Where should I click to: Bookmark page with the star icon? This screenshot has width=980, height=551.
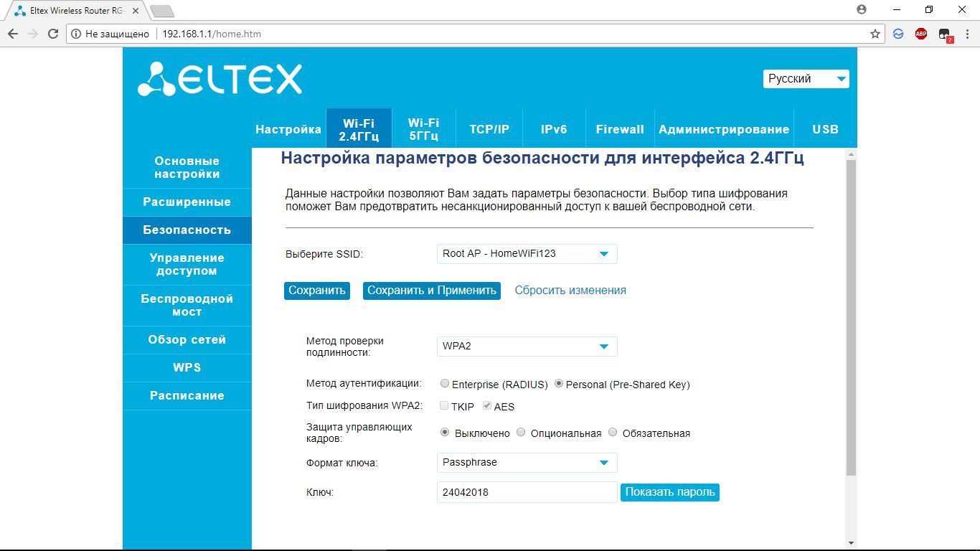(875, 34)
